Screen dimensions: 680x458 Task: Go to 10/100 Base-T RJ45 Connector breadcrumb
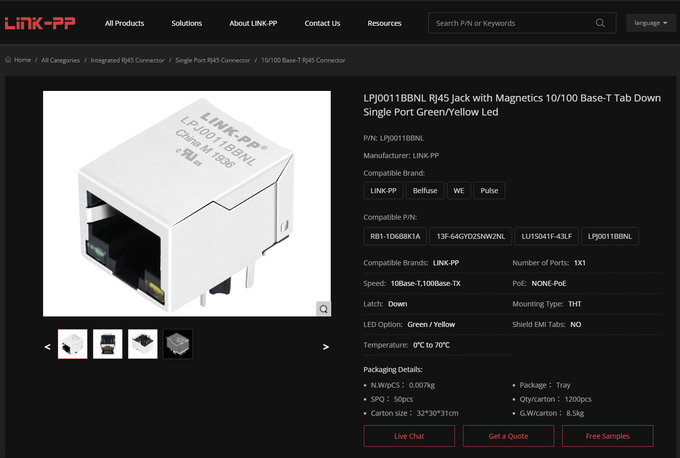click(x=303, y=60)
